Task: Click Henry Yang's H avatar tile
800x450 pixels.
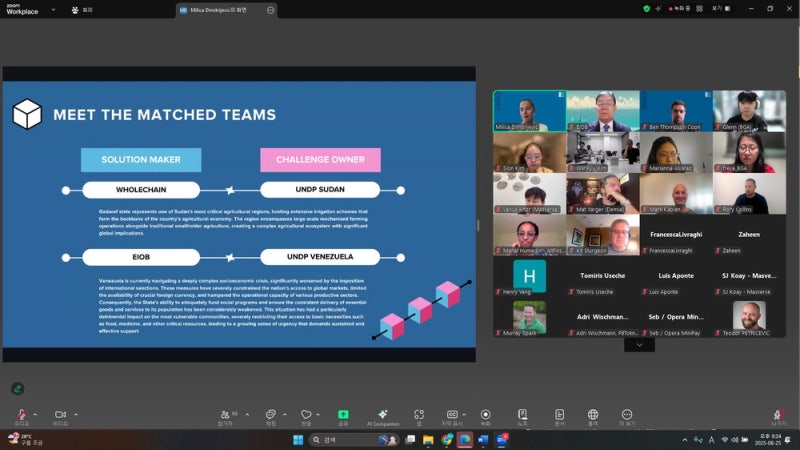Action: (x=530, y=276)
